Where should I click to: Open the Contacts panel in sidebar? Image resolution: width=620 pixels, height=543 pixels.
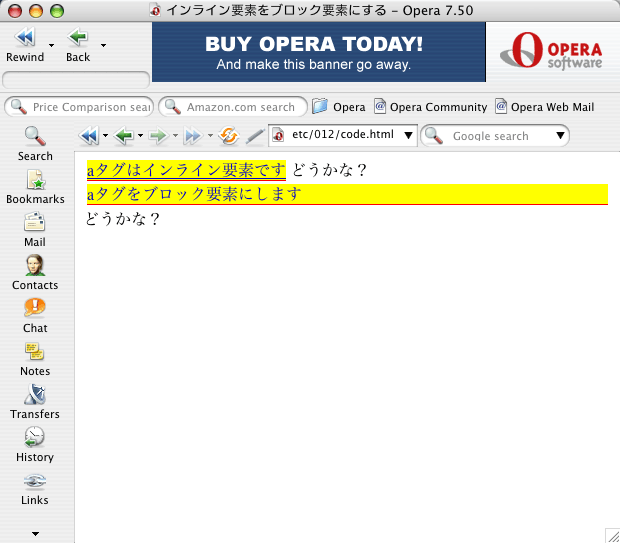coord(35,273)
